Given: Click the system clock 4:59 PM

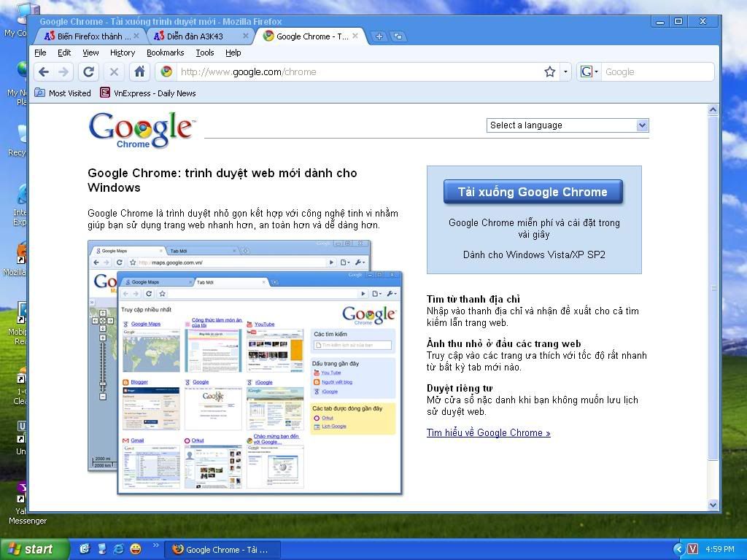Looking at the screenshot, I should click(720, 549).
